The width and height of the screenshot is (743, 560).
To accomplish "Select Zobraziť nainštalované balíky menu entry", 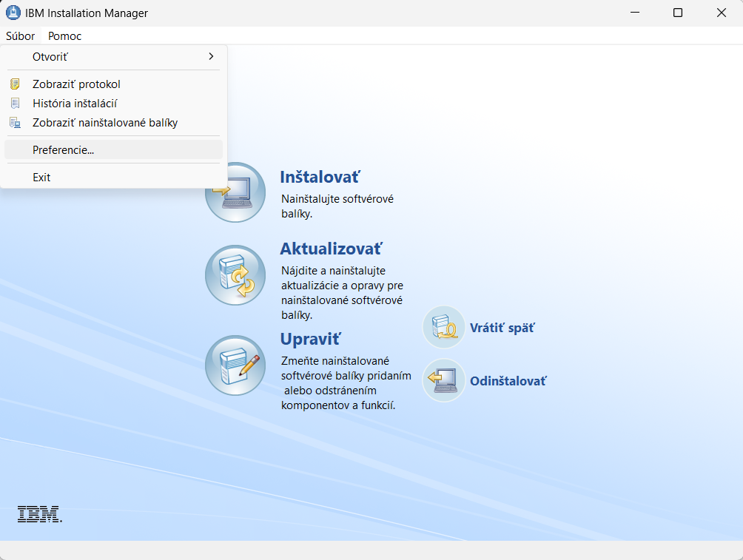I will [x=105, y=123].
